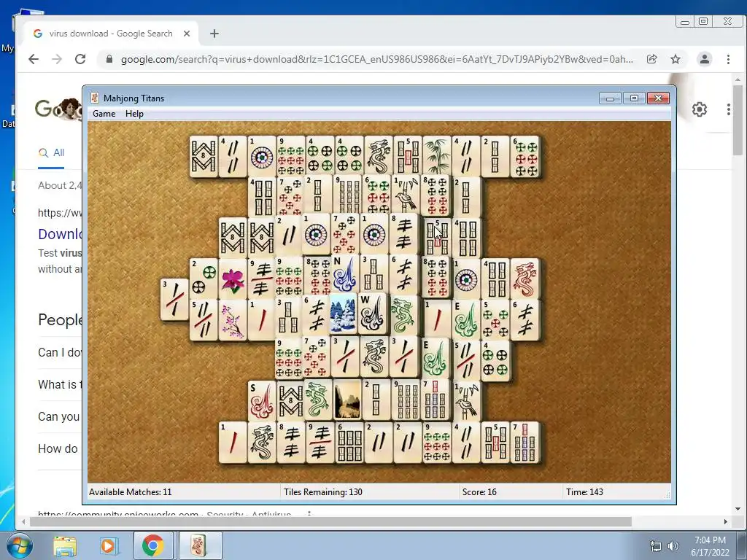Viewport: 747px width, 560px height.
Task: Open the volume control in system tray
Action: point(673,546)
